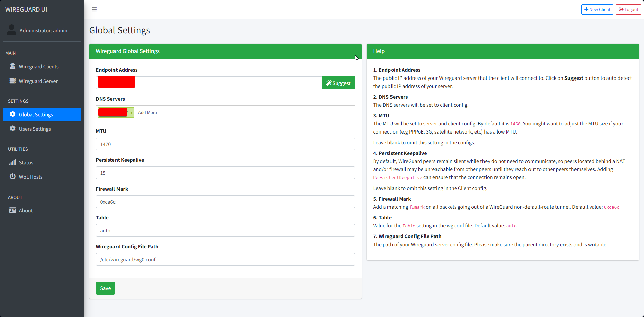Screen dimensions: 644x317
Task: Click the New Client button
Action: (x=597, y=9)
